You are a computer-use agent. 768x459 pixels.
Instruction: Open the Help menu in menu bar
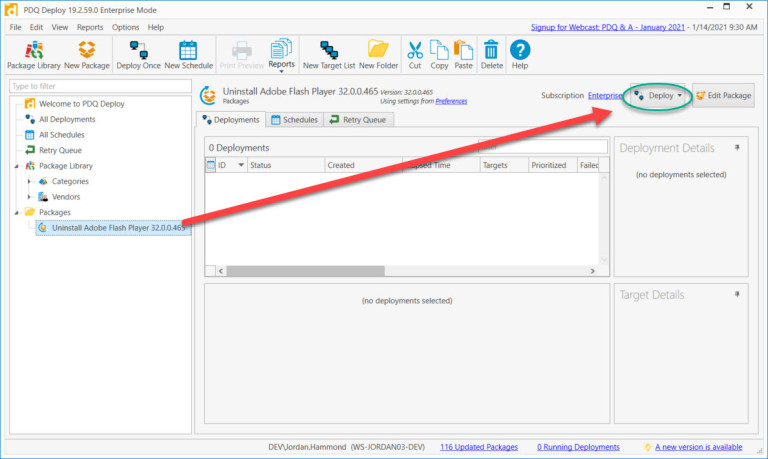tap(156, 27)
